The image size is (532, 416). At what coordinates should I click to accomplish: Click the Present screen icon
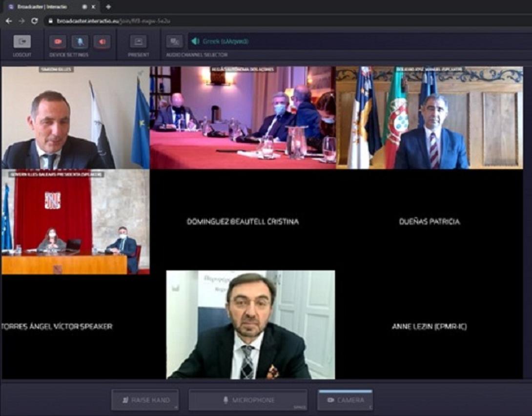[138, 42]
